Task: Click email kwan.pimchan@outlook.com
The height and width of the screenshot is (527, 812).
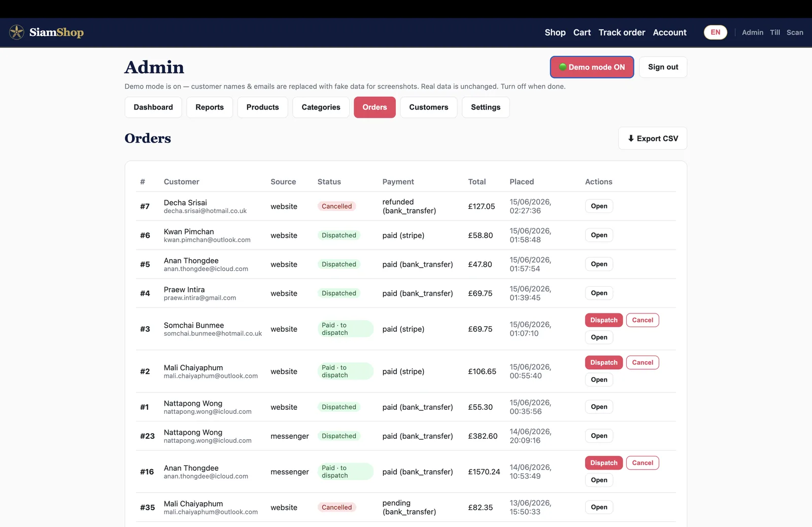Action: coord(207,240)
